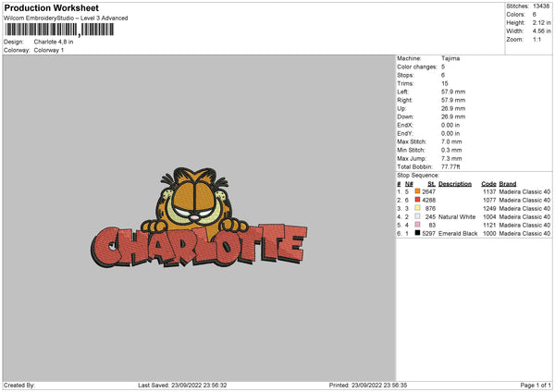The height and width of the screenshot is (392, 555).
Task: Click the Emerald Black description
Action: pos(458,234)
